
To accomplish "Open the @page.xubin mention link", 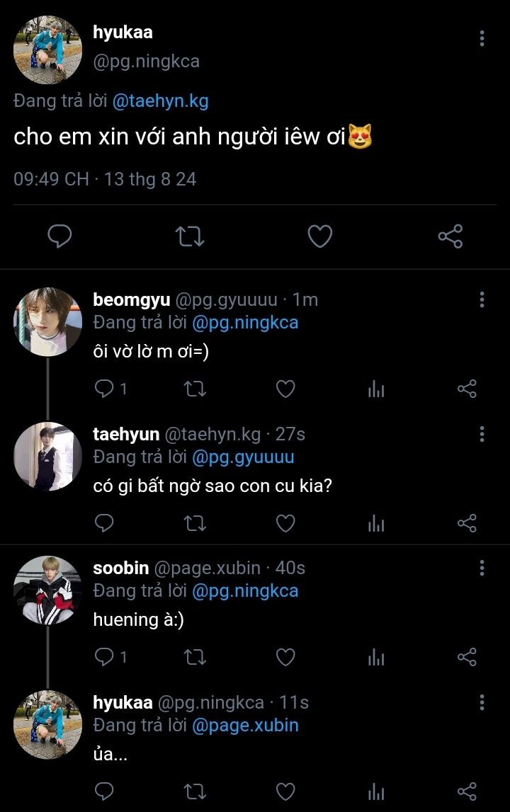I will coord(244,725).
